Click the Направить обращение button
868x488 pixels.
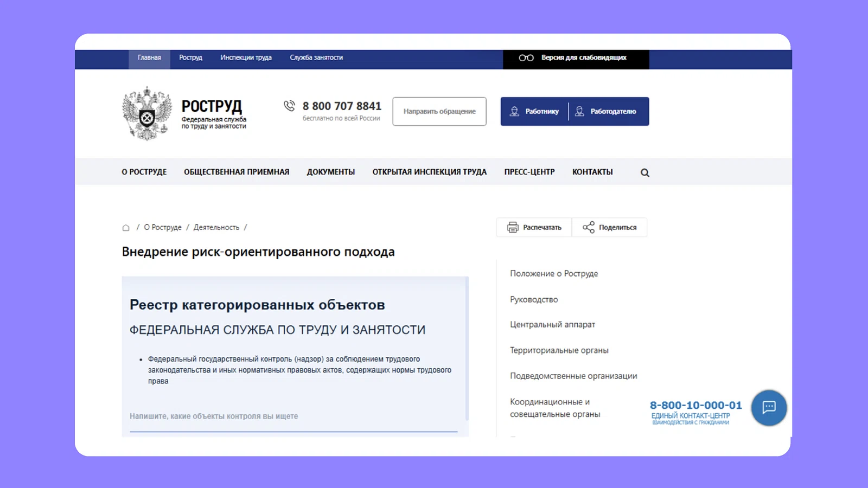pos(439,111)
